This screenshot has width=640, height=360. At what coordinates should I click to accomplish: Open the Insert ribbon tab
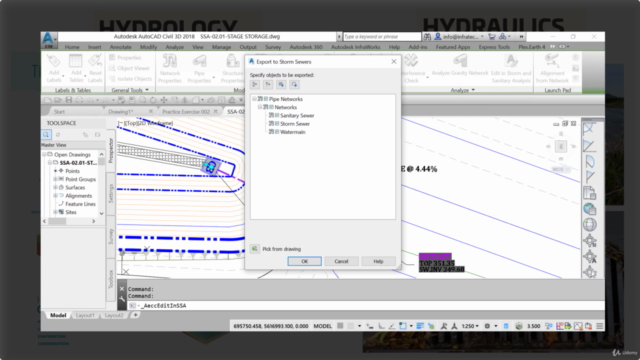[94, 47]
